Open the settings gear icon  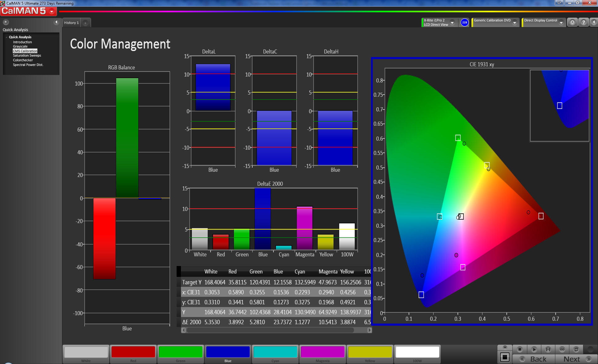(x=572, y=22)
